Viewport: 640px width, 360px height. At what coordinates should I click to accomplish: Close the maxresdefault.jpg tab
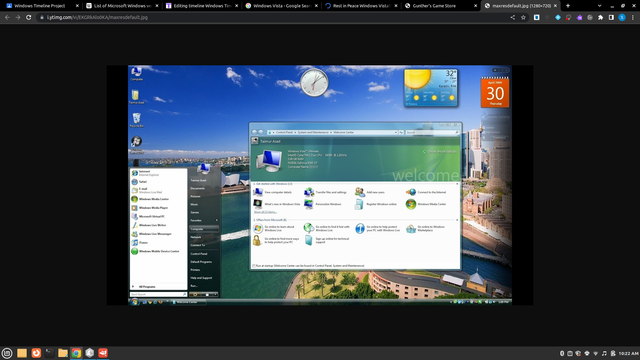pyautogui.click(x=555, y=6)
